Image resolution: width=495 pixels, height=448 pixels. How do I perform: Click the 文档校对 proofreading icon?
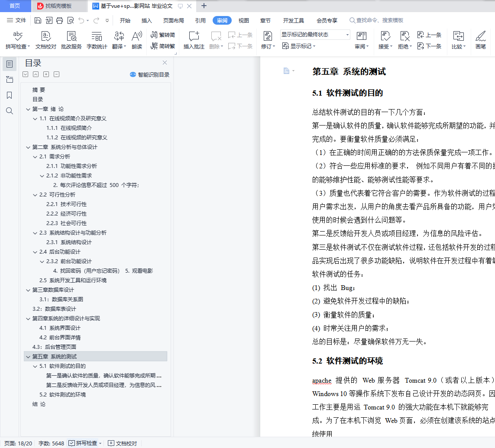click(46, 40)
